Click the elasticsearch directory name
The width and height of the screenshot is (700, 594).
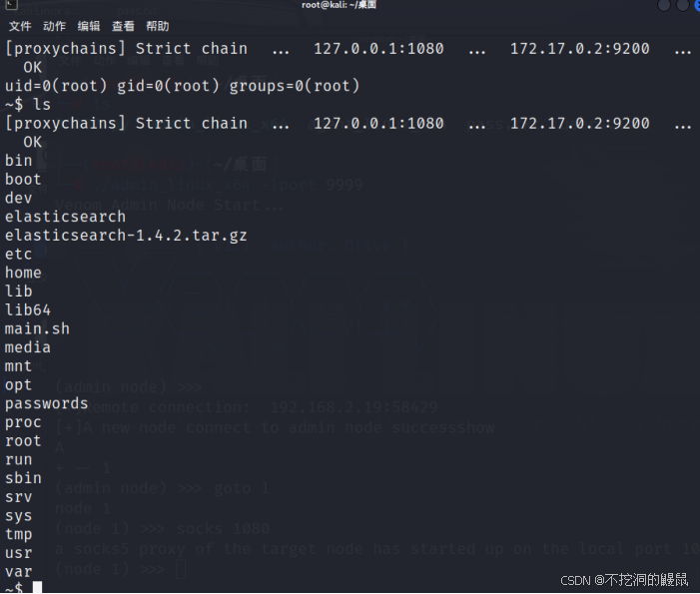pos(65,217)
